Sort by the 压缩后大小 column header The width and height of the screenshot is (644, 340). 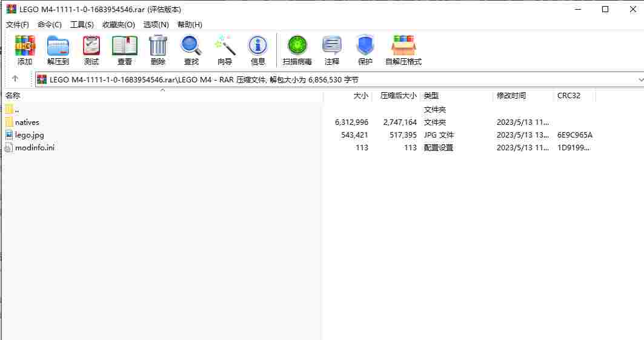(396, 96)
